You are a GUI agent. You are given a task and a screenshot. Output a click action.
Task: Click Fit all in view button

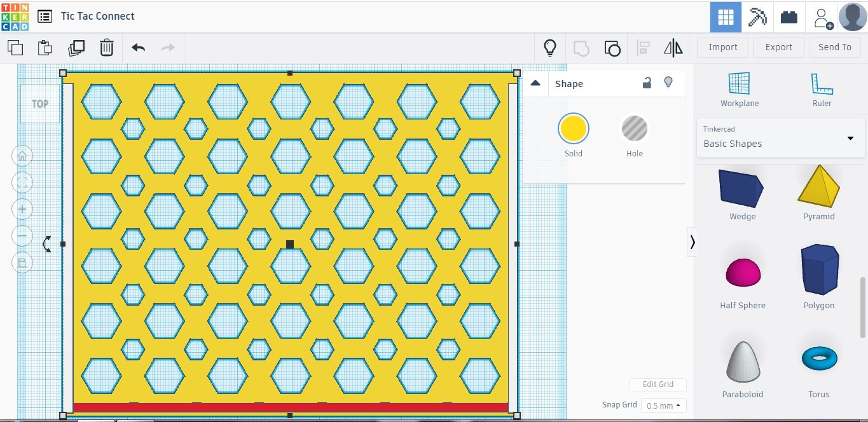[x=22, y=182]
